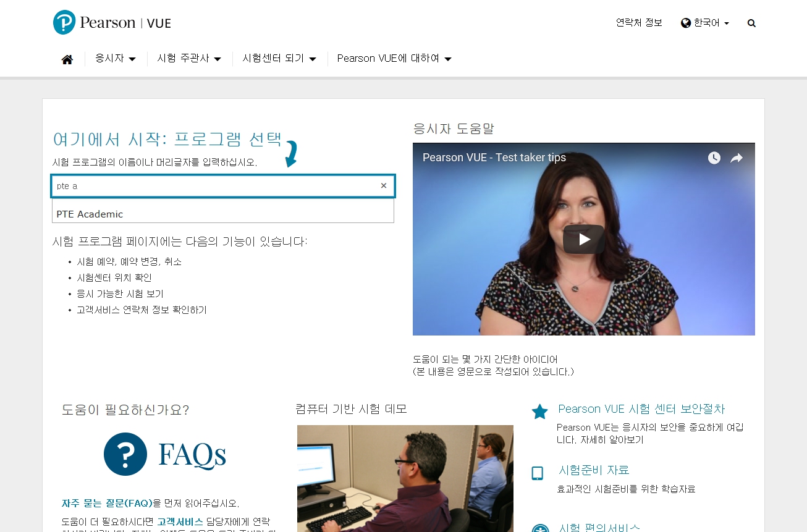
Task: Open the computer-based test demo image
Action: pos(405,478)
